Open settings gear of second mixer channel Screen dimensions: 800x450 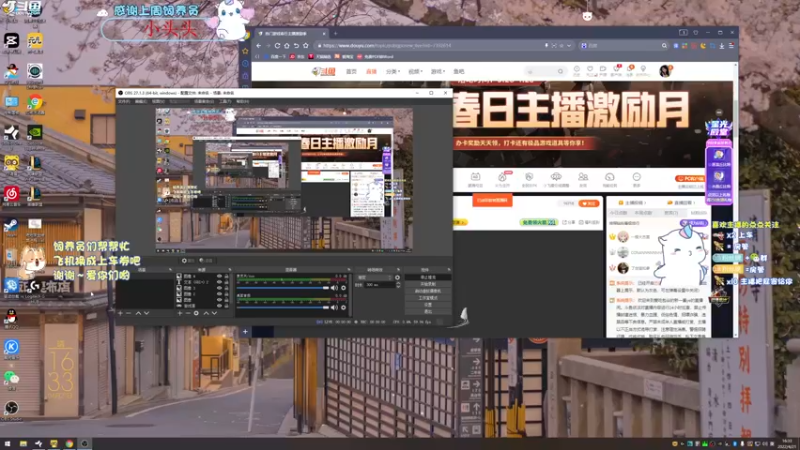coord(343,307)
